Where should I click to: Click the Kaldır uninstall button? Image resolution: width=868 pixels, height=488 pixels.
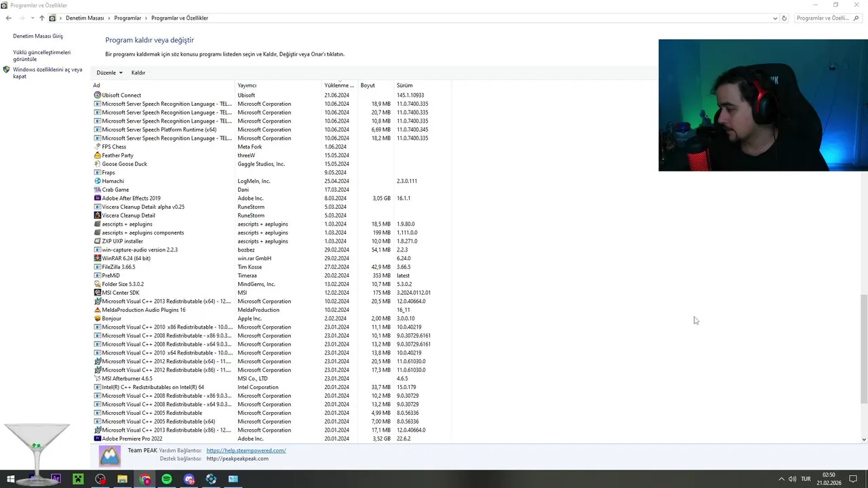[138, 73]
